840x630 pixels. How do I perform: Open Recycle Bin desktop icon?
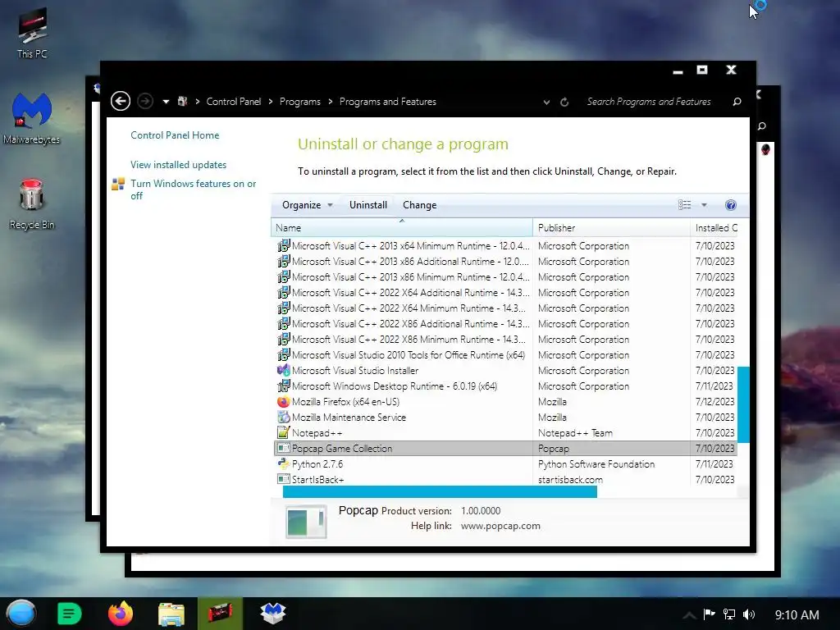pyautogui.click(x=32, y=204)
